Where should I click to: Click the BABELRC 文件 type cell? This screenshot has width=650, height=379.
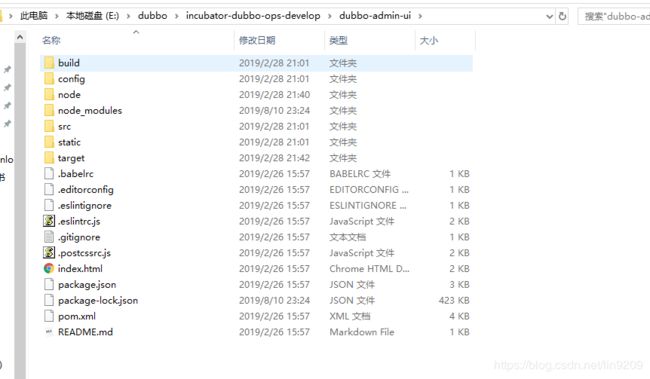click(360, 174)
